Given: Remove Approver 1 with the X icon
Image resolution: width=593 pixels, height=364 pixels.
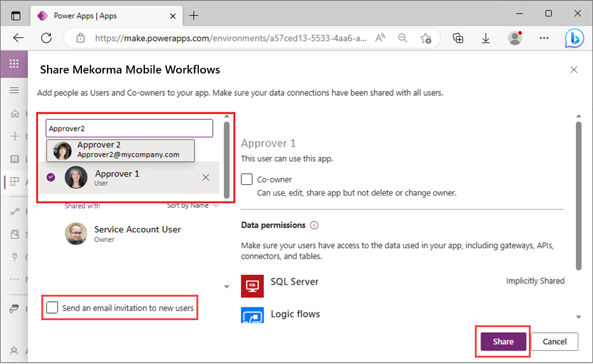Looking at the screenshot, I should click(x=206, y=177).
